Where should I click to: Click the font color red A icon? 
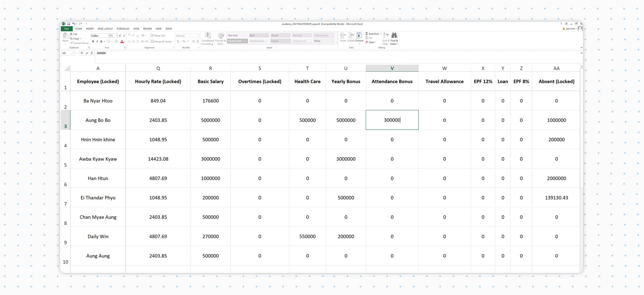pos(122,42)
